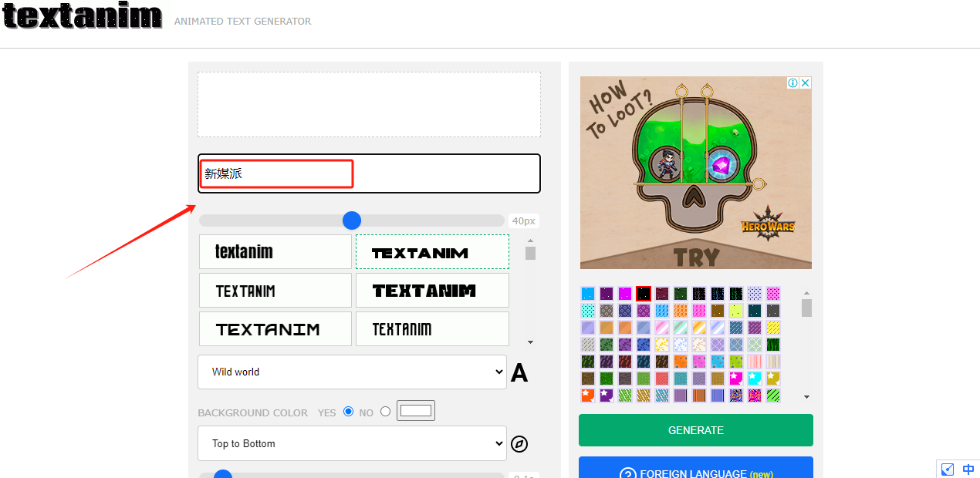Image resolution: width=980 pixels, height=478 pixels.
Task: Choose the black texture with red border
Action: point(644,294)
